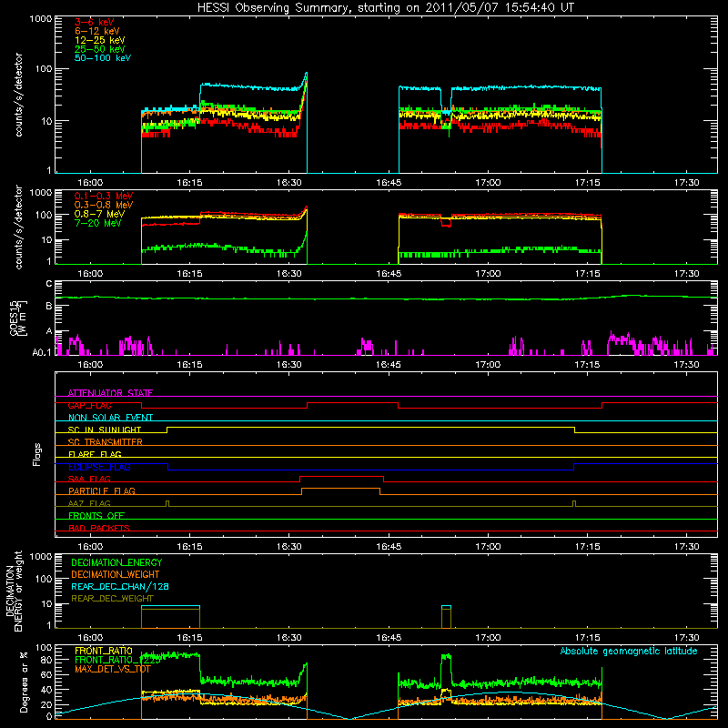The image size is (728, 728).
Task: Select the '25-50 keV' legend label
Action: coord(99,49)
